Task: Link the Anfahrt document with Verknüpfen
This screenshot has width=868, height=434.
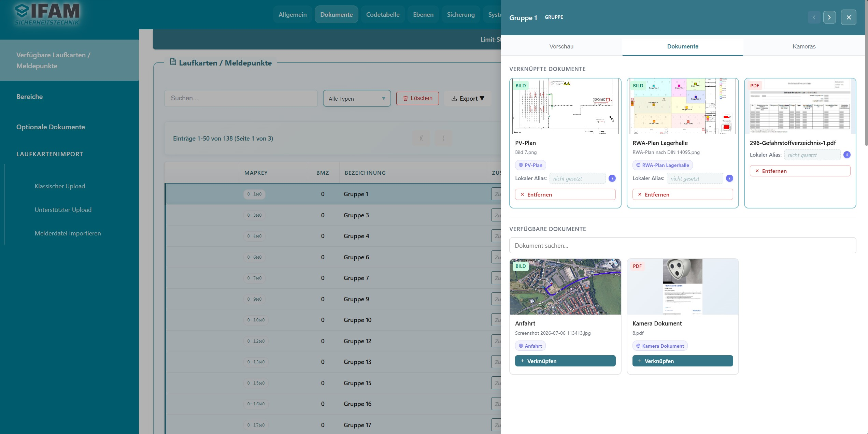Action: tap(565, 361)
